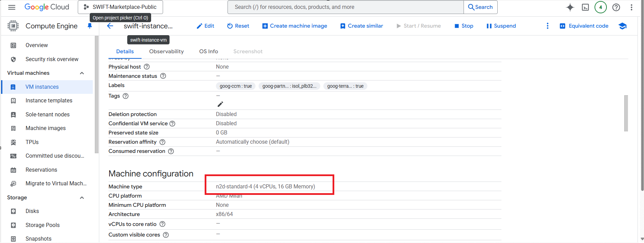
Task: Go back with the left arrow
Action: click(110, 26)
